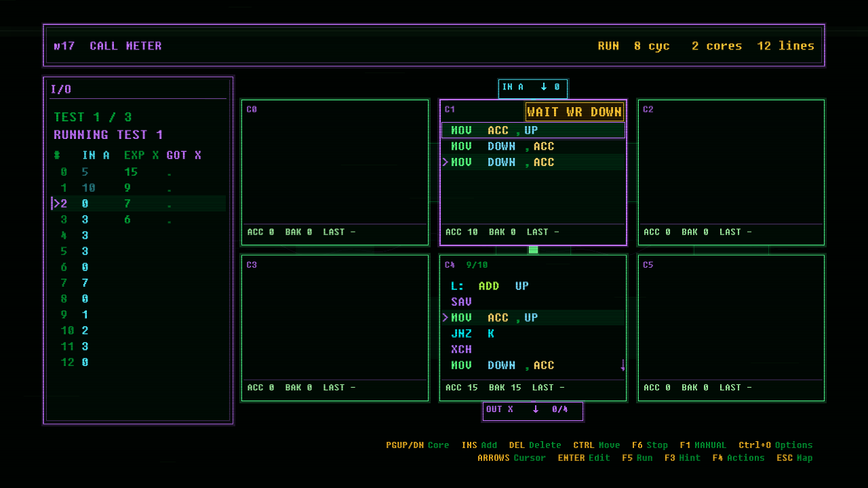Click the execution pointer arrow in C4
This screenshot has height=488, width=868.
[446, 317]
